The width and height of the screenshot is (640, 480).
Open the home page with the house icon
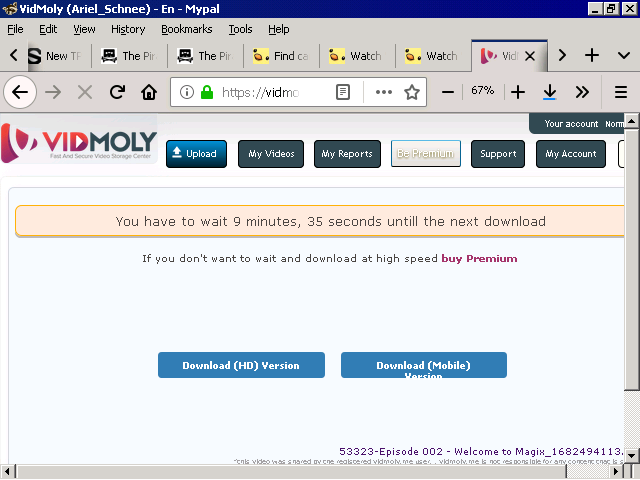point(149,92)
